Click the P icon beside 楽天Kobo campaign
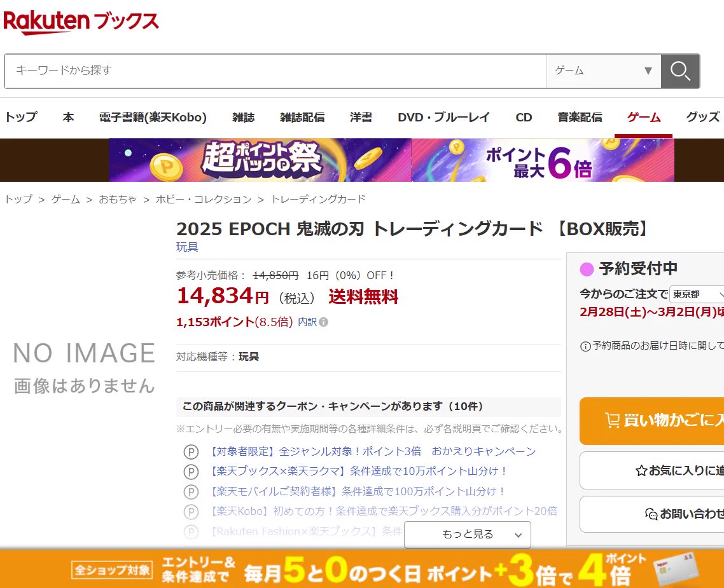Screen dimensions: 724x588 tap(191, 512)
